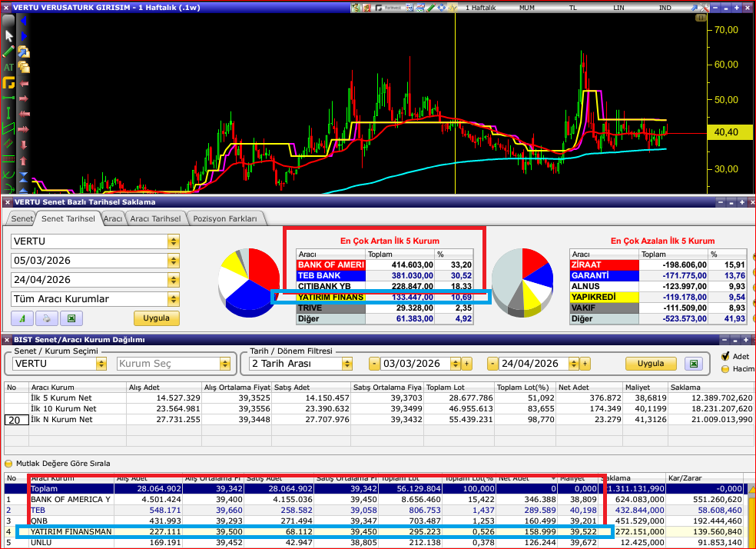
Task: Click the İlk N Kurum count field showing 20
Action: 16,420
